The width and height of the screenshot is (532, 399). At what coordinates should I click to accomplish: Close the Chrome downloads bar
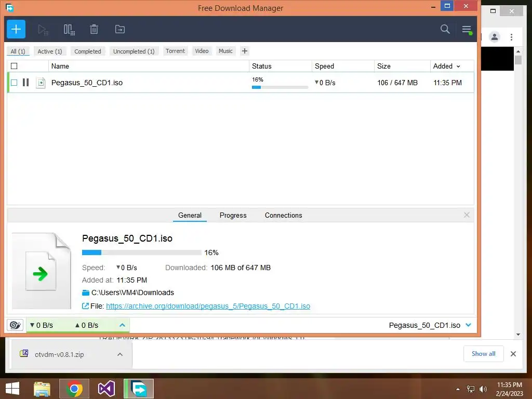click(x=513, y=354)
